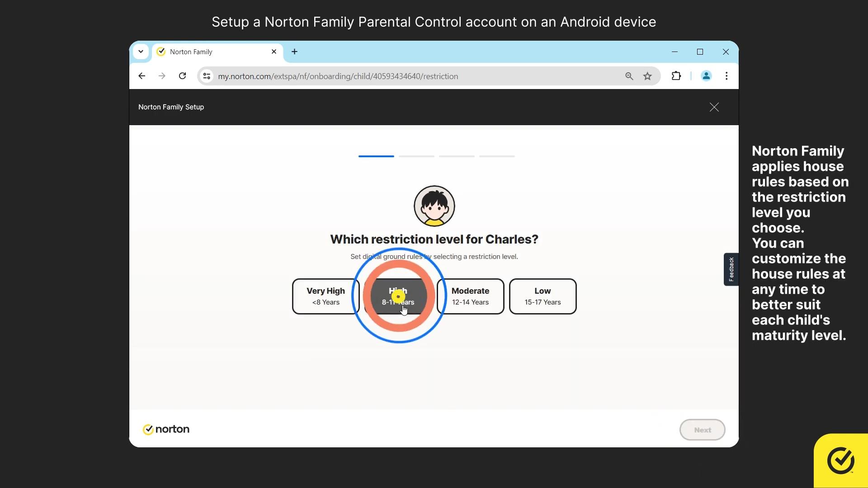
Task: Open the zoom magnifier in address bar
Action: pos(629,76)
